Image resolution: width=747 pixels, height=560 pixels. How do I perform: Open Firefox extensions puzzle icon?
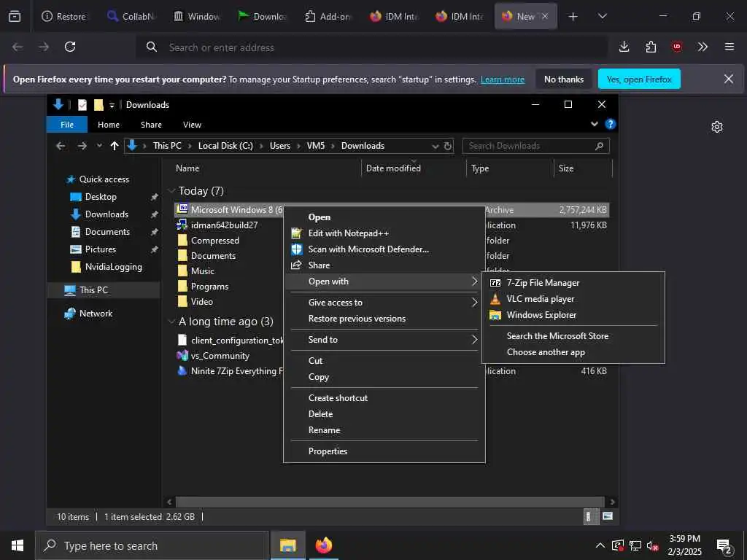(x=651, y=47)
